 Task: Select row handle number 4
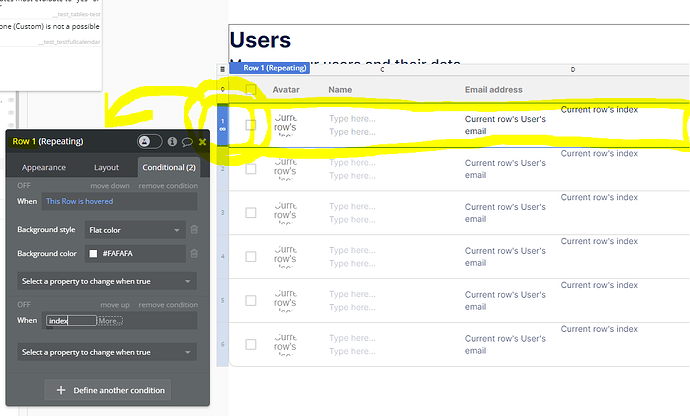click(x=223, y=256)
